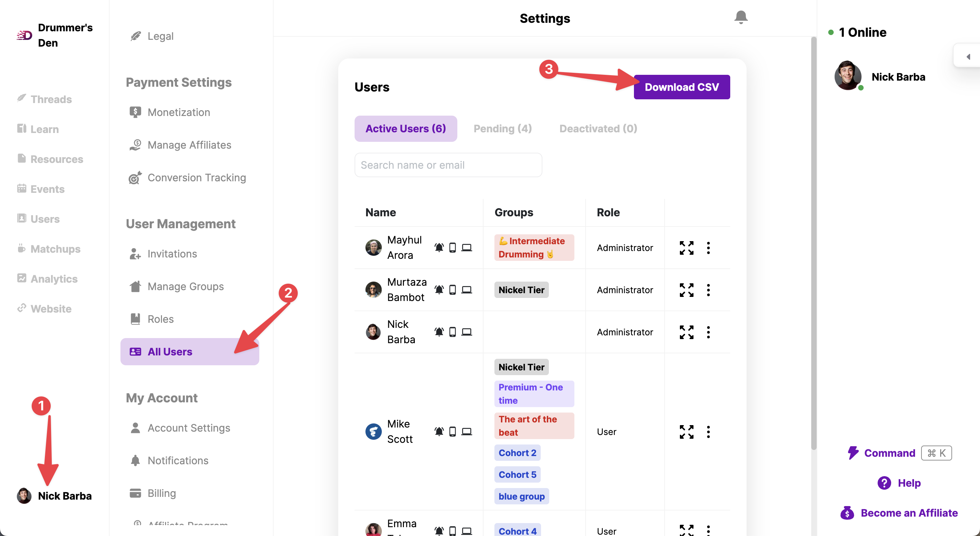Open the notifications bell in the header
Image resolution: width=980 pixels, height=536 pixels.
(x=741, y=17)
